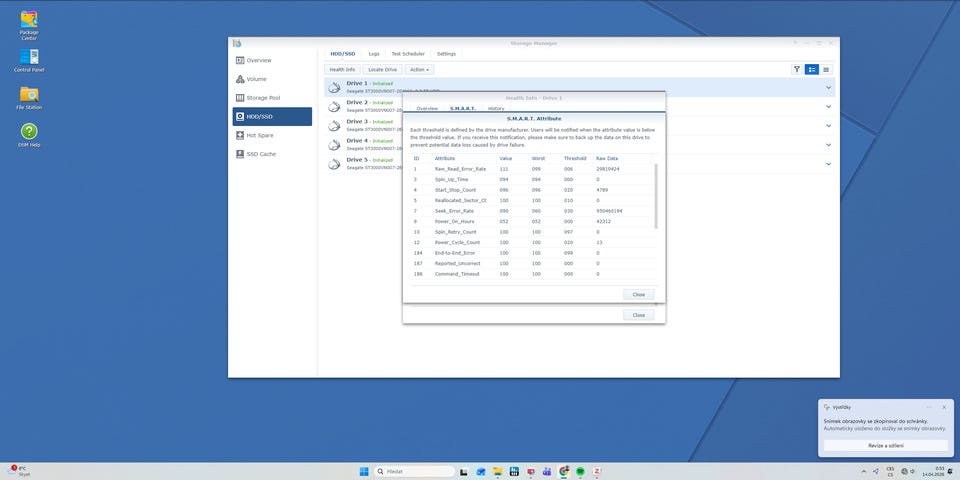
Task: Click the filter funnel icon
Action: pyautogui.click(x=797, y=70)
